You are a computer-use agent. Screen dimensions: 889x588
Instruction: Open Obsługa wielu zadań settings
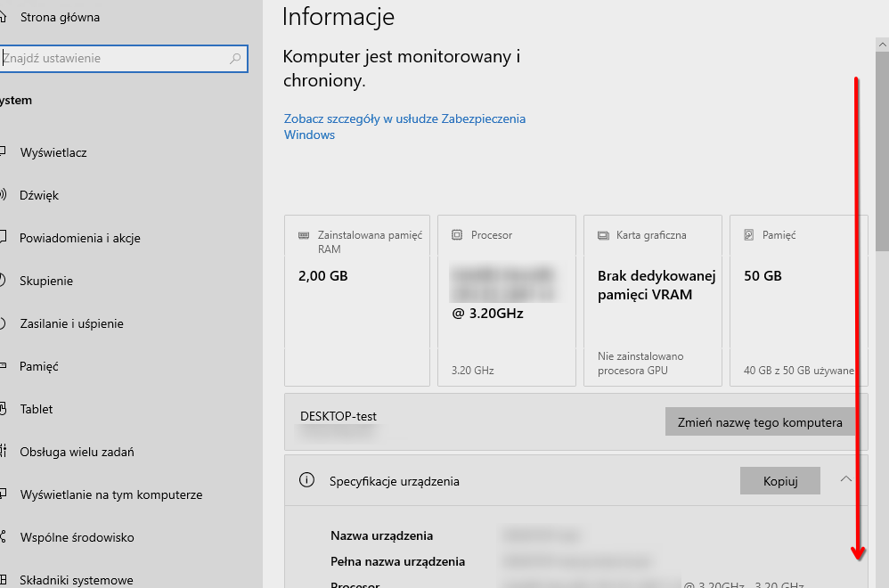[x=77, y=452]
